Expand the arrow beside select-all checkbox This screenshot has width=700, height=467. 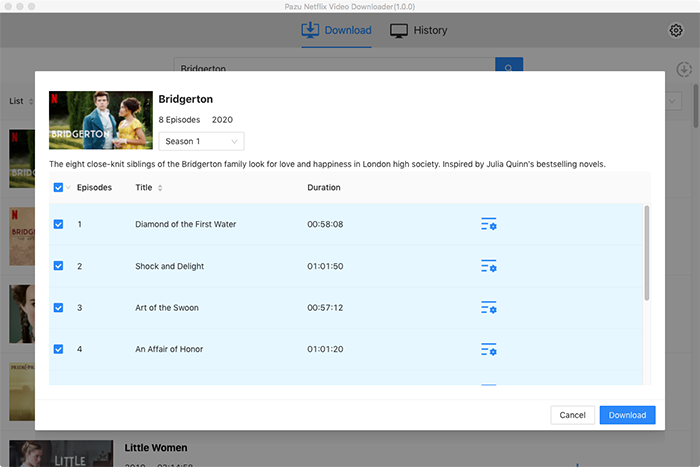(x=68, y=188)
